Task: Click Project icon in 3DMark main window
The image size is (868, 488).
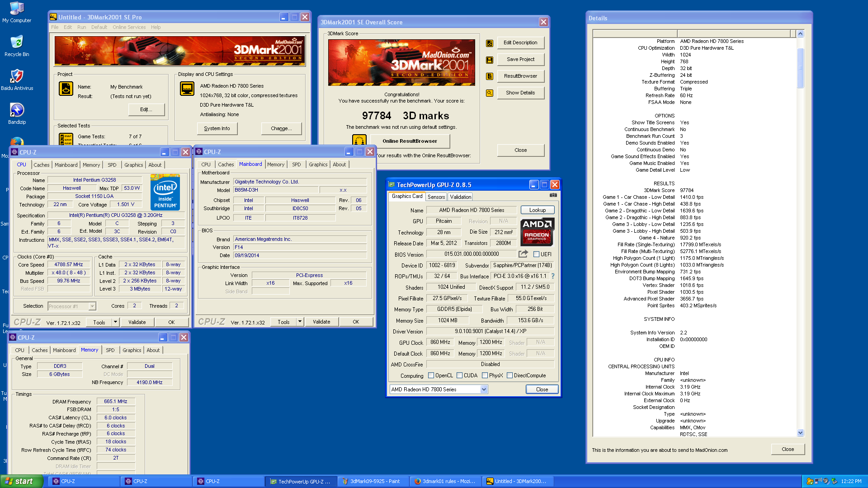Action: pos(66,89)
